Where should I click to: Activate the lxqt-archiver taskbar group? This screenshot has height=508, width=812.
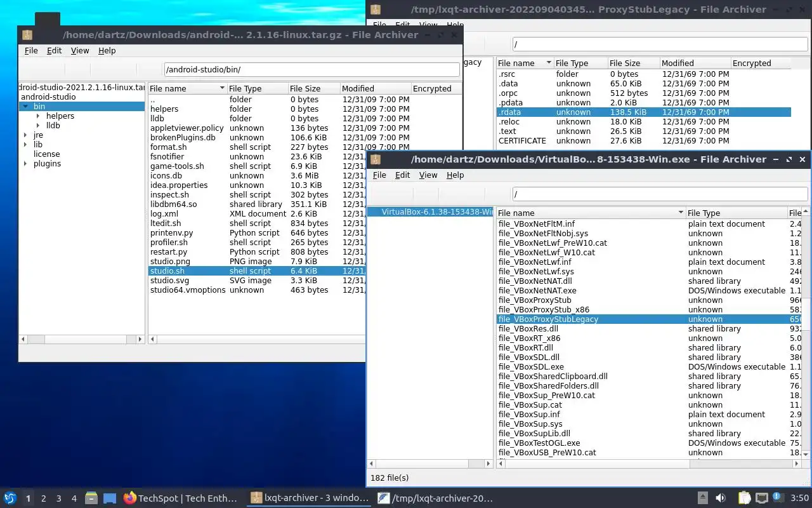[309, 498]
